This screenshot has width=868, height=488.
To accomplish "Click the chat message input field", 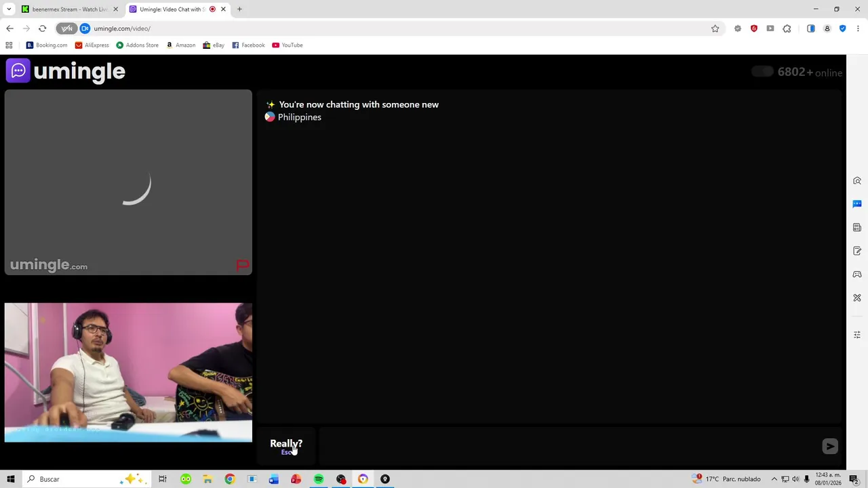I will pyautogui.click(x=569, y=446).
